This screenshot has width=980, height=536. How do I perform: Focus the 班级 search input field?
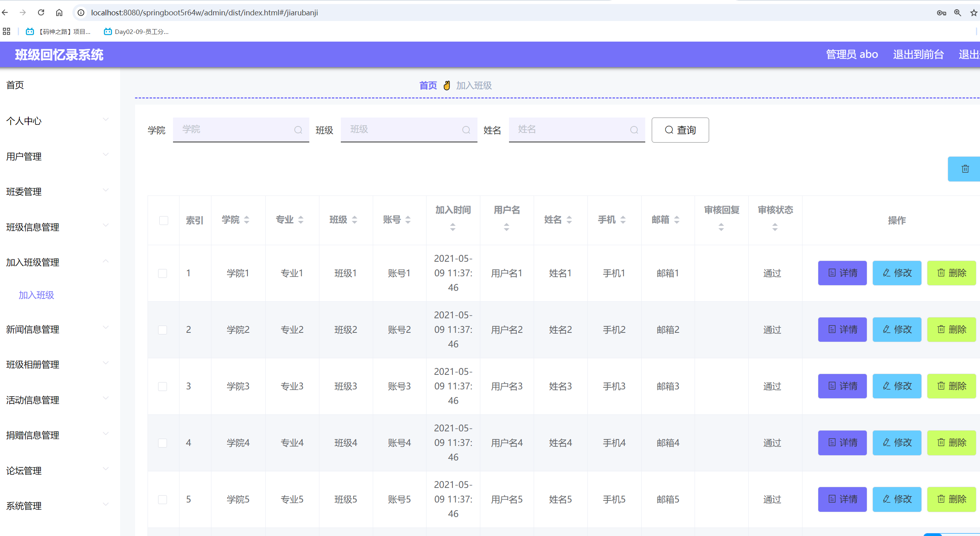409,130
